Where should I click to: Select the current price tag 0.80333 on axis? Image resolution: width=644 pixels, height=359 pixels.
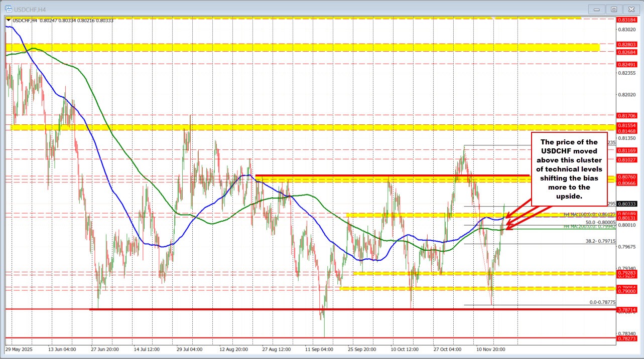pyautogui.click(x=627, y=204)
